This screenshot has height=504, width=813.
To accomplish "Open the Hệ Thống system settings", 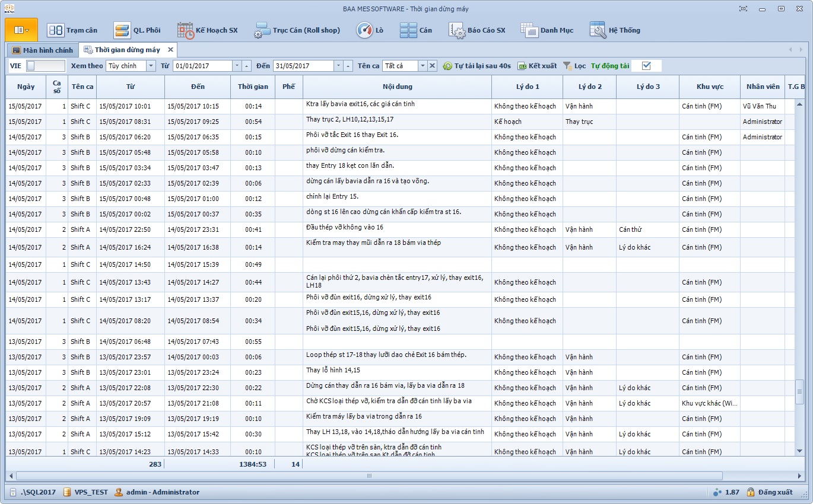I will pyautogui.click(x=615, y=30).
